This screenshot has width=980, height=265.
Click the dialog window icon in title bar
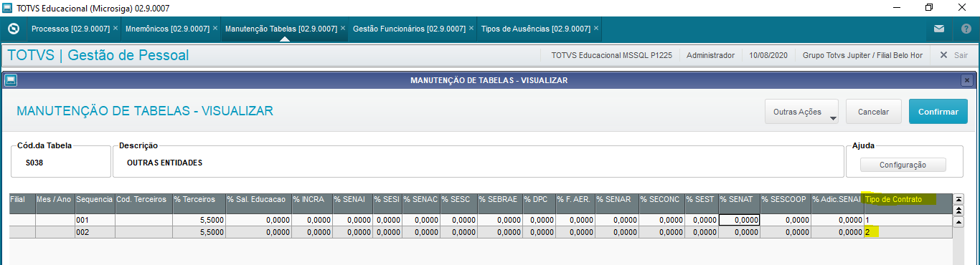click(10, 80)
